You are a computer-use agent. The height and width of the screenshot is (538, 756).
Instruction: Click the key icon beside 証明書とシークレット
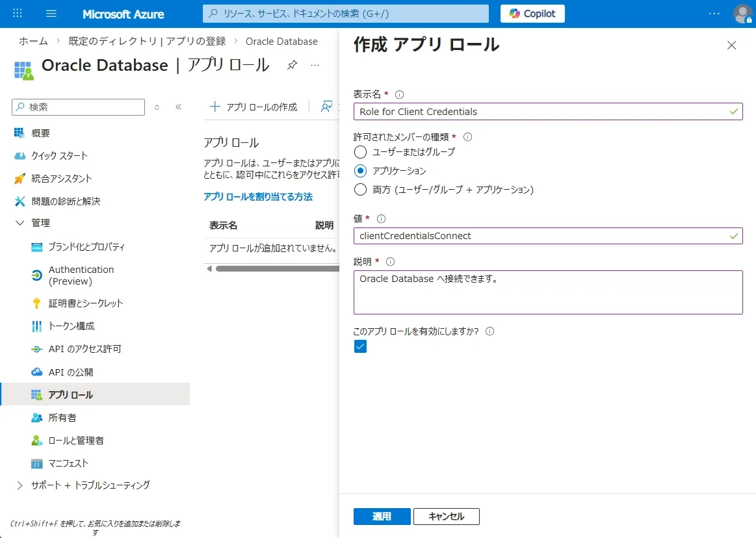click(x=37, y=303)
